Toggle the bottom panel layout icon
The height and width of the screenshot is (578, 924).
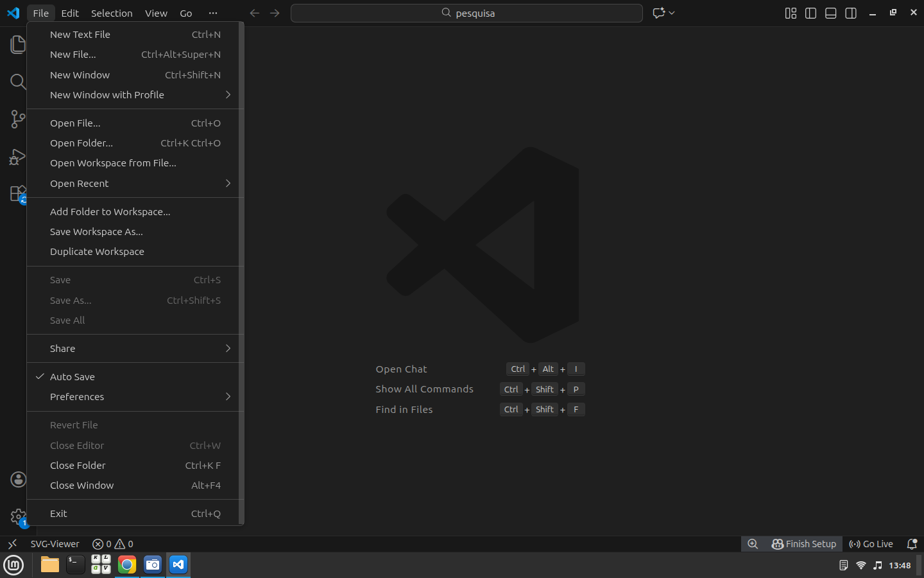[x=830, y=13]
